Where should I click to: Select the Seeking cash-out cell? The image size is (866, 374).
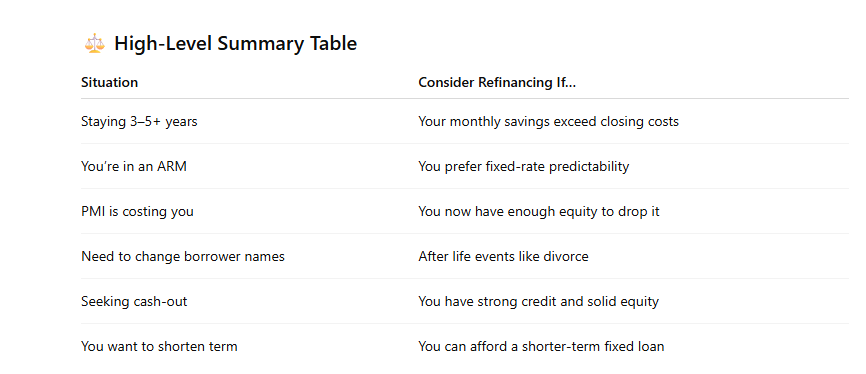(x=134, y=301)
